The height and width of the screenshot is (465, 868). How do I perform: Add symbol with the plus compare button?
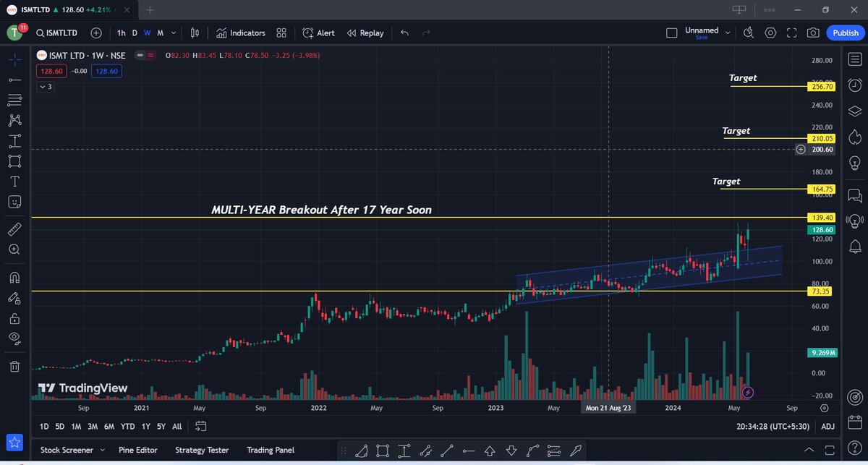pos(96,33)
